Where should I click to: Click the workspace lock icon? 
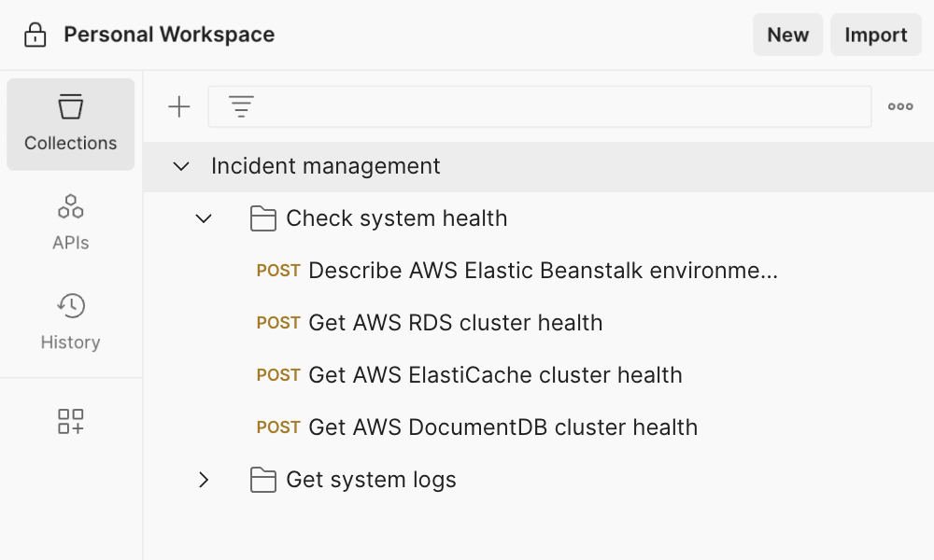click(35, 35)
